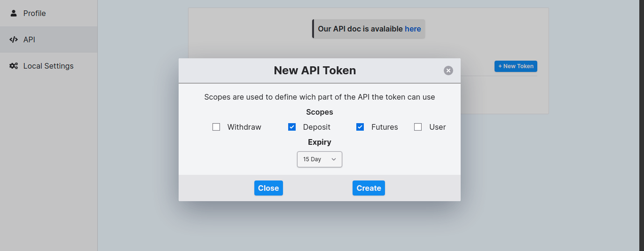The width and height of the screenshot is (644, 251).
Task: Click the + New Token button
Action: point(516,66)
